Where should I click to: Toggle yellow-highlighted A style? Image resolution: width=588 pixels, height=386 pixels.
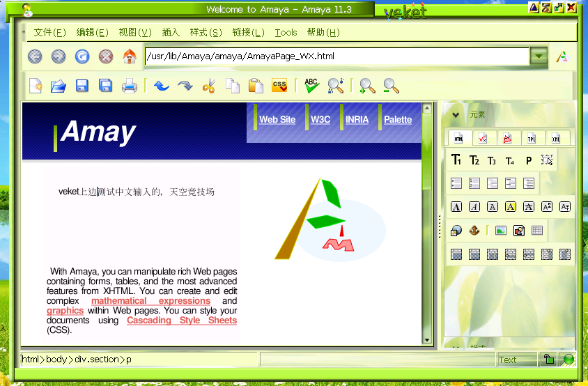[x=511, y=207]
